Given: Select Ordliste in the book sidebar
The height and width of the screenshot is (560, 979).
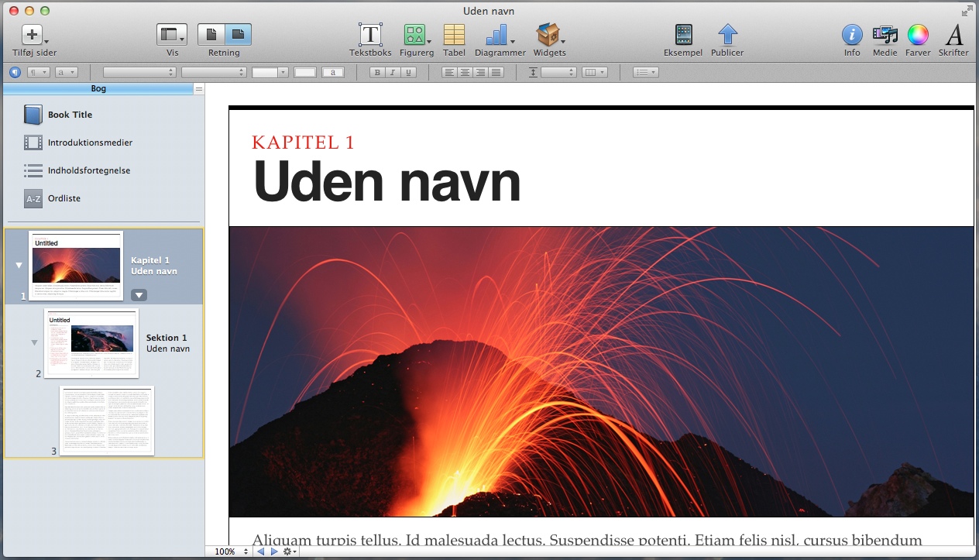Looking at the screenshot, I should pos(64,198).
